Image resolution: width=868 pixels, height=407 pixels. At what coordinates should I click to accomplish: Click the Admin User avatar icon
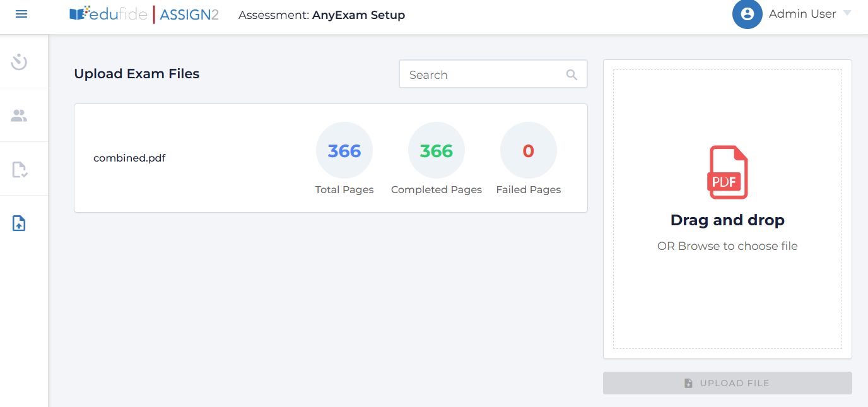[747, 14]
